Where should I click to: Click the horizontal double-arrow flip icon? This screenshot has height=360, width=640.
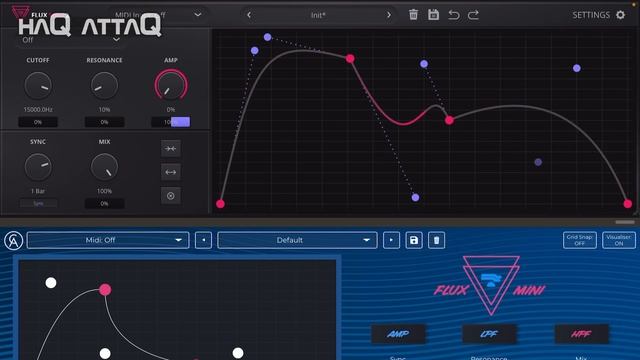pos(171,172)
